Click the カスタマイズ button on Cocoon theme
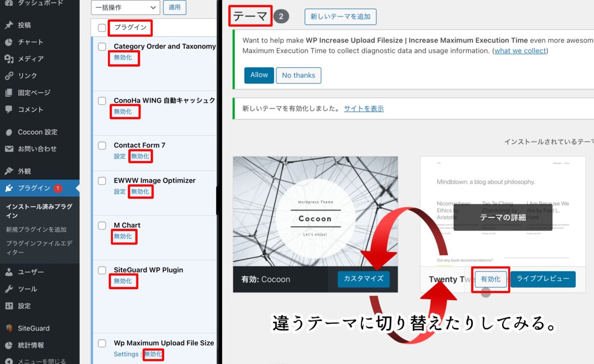Viewport: 594px width, 364px height. point(364,279)
